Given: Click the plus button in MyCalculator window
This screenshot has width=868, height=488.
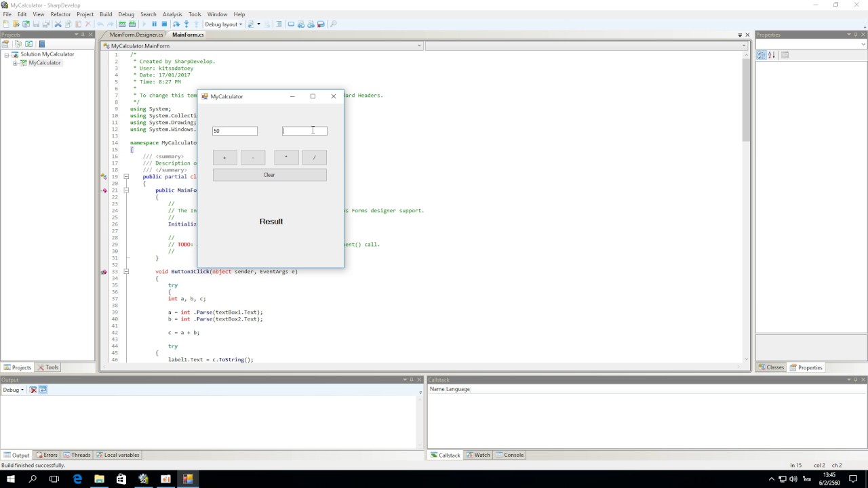Looking at the screenshot, I should pos(224,157).
